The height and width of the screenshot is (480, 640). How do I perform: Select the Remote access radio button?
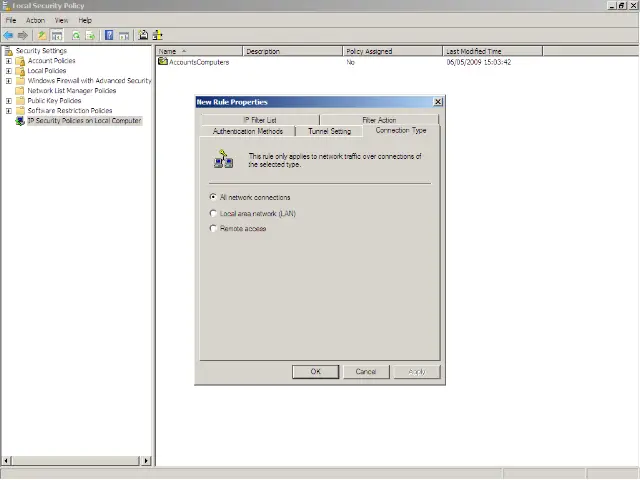click(213, 228)
